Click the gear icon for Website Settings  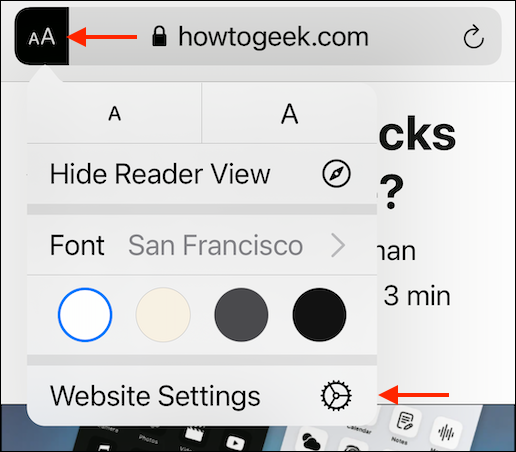(336, 395)
